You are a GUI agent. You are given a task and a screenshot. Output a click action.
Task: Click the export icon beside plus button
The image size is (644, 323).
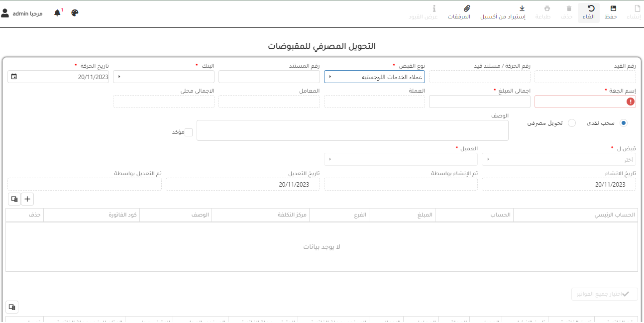[14, 199]
